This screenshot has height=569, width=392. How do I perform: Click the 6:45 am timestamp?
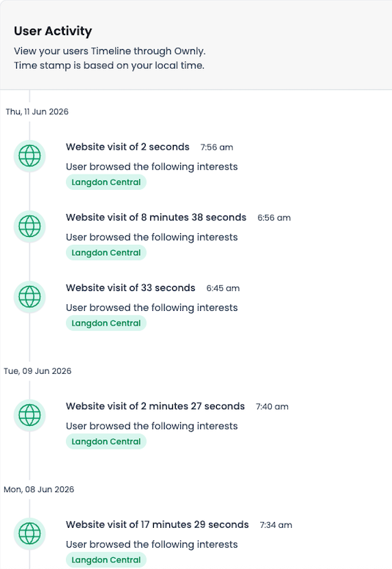(x=223, y=288)
